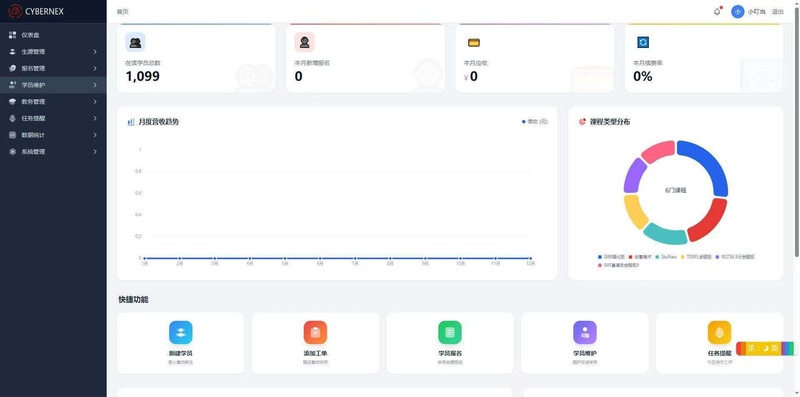The image size is (800, 397).
Task: Open the notification bell icon
Action: tap(717, 11)
